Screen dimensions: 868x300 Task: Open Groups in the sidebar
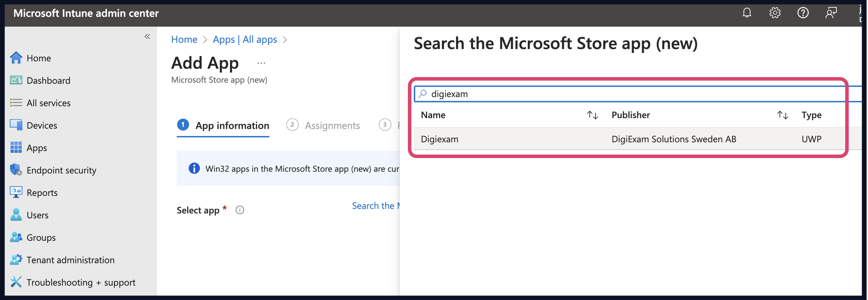coord(41,238)
